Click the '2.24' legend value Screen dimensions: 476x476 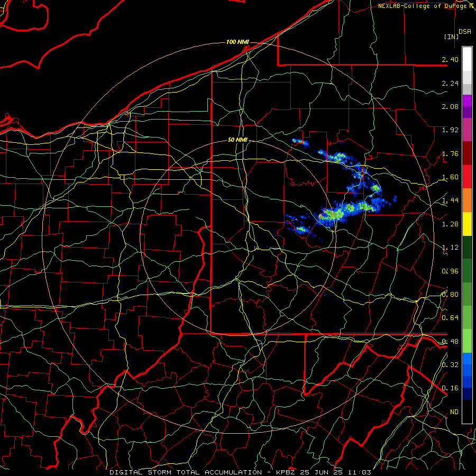click(450, 83)
